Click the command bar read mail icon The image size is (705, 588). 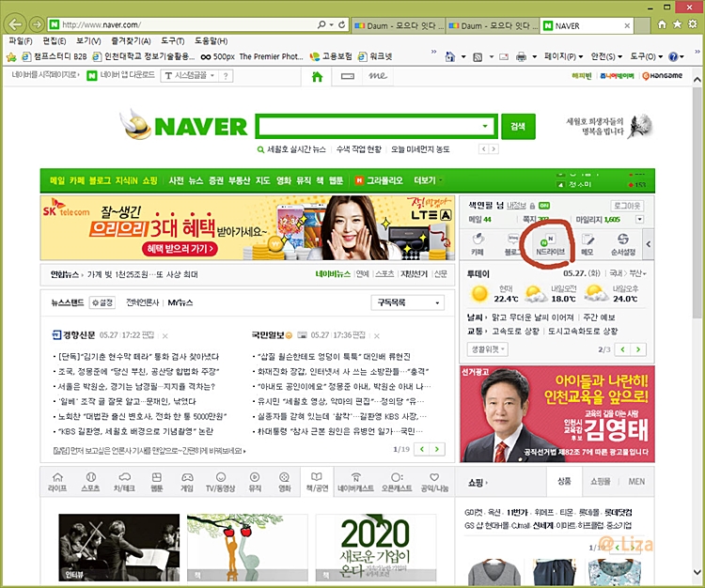click(504, 56)
